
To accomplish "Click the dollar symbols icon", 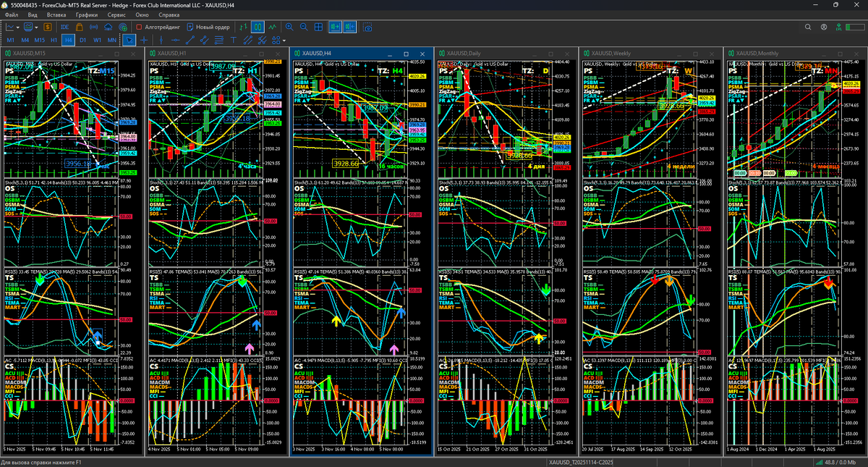I will pos(48,27).
